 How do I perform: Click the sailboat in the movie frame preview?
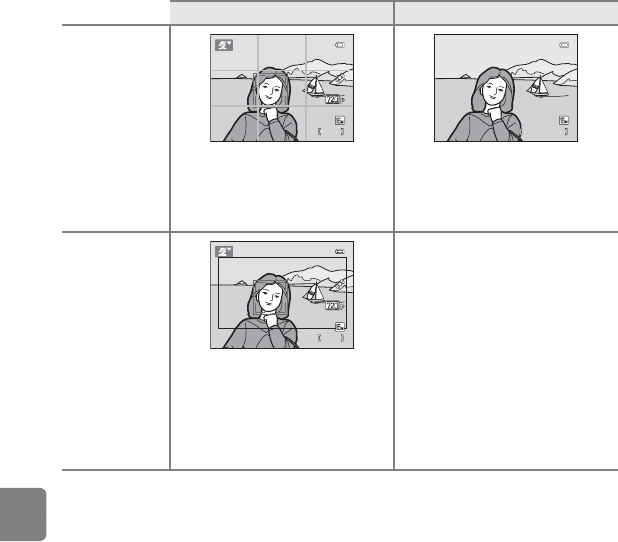click(314, 293)
